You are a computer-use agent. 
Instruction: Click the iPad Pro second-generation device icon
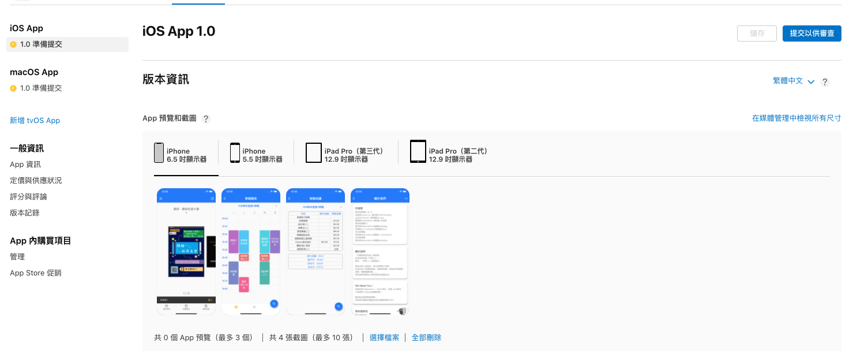pos(418,152)
